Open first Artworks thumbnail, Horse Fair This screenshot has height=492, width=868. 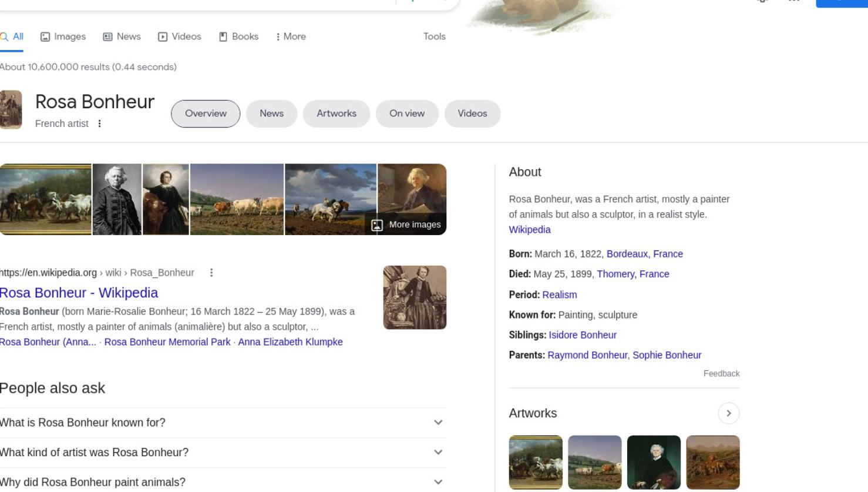536,463
